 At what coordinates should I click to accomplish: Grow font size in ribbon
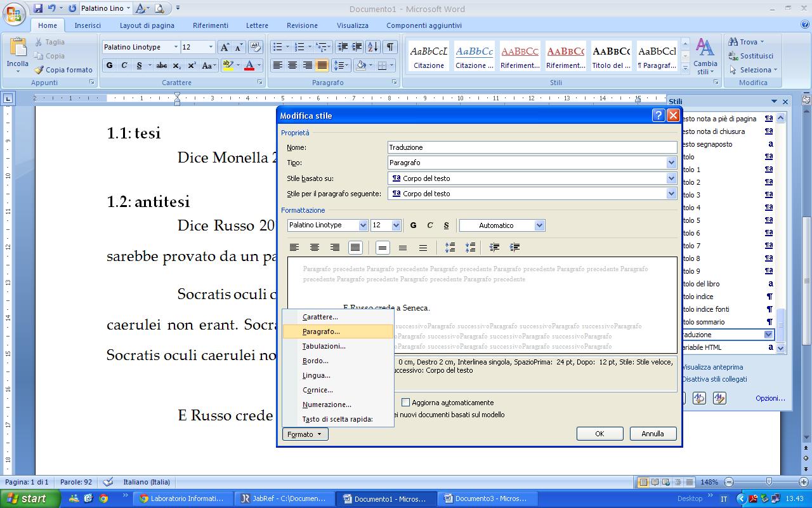tap(225, 47)
